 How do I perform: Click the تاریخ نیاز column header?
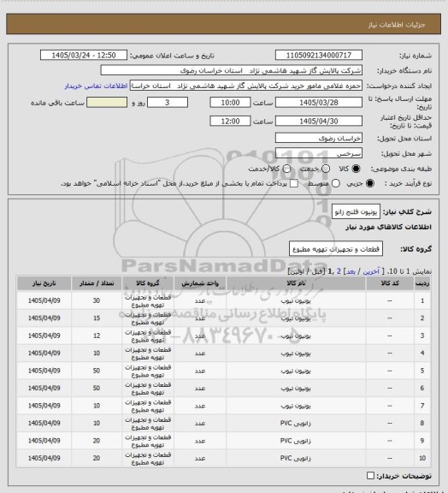(x=44, y=283)
